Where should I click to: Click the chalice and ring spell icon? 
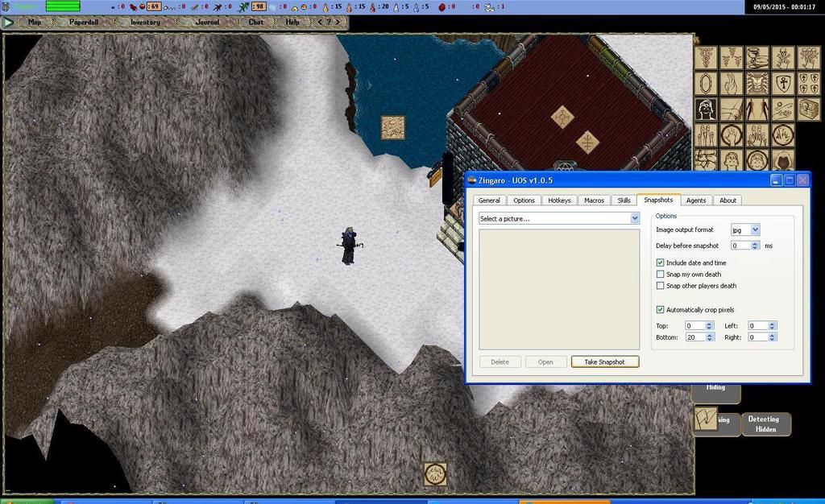tap(757, 57)
